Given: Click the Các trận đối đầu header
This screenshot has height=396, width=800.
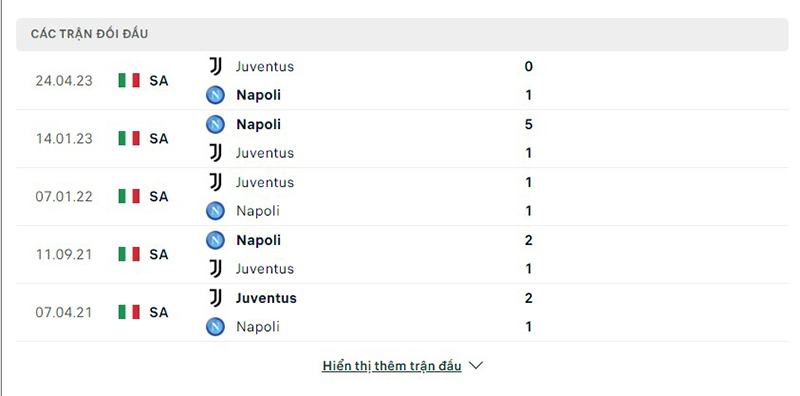Looking at the screenshot, I should [x=89, y=34].
